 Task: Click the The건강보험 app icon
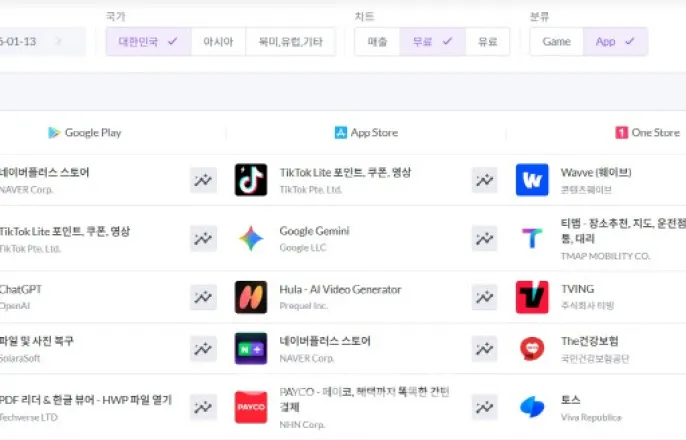[x=532, y=349]
